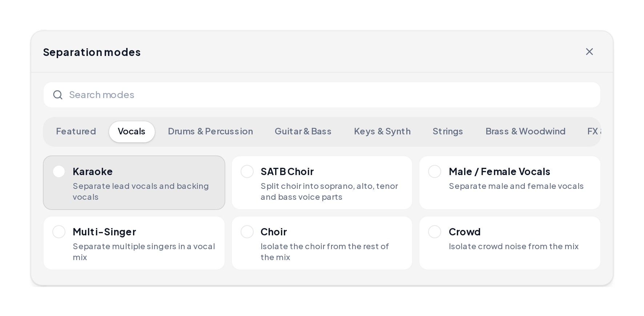This screenshot has width=644, height=316.
Task: Click 'Separate multiple singers in a vocal mix' text
Action: coord(144,252)
